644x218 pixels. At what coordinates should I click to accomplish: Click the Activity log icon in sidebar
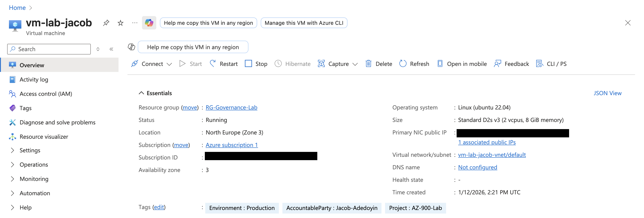click(x=13, y=80)
